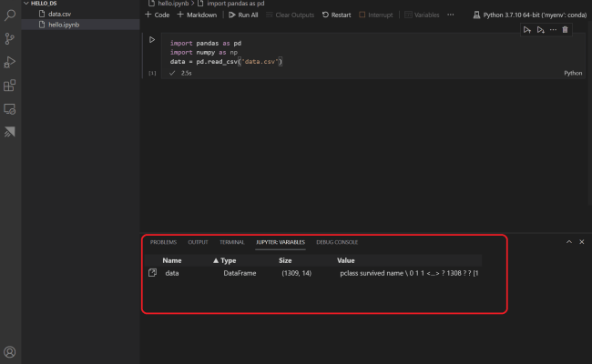Switch to the Problems tab
Viewport: 592px width, 364px height.
[163, 242]
